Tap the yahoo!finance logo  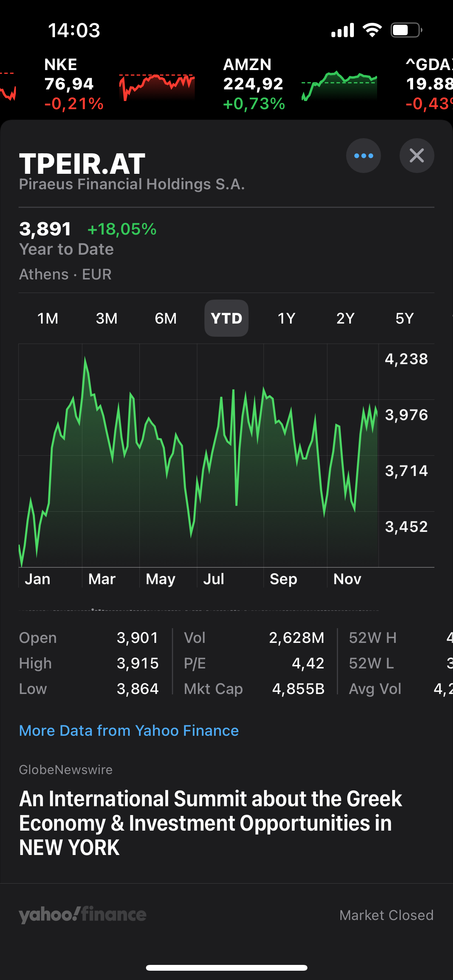point(82,915)
